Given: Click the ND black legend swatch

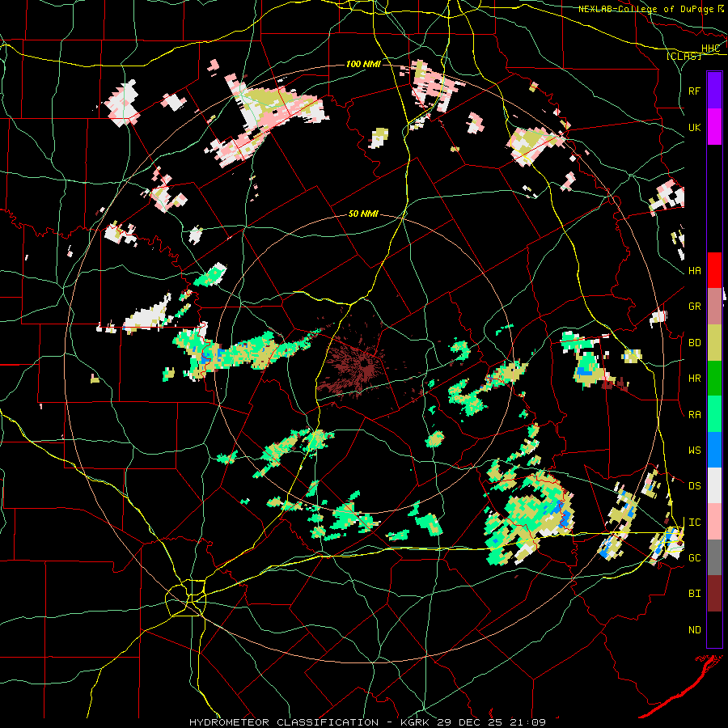Looking at the screenshot, I should [x=714, y=629].
